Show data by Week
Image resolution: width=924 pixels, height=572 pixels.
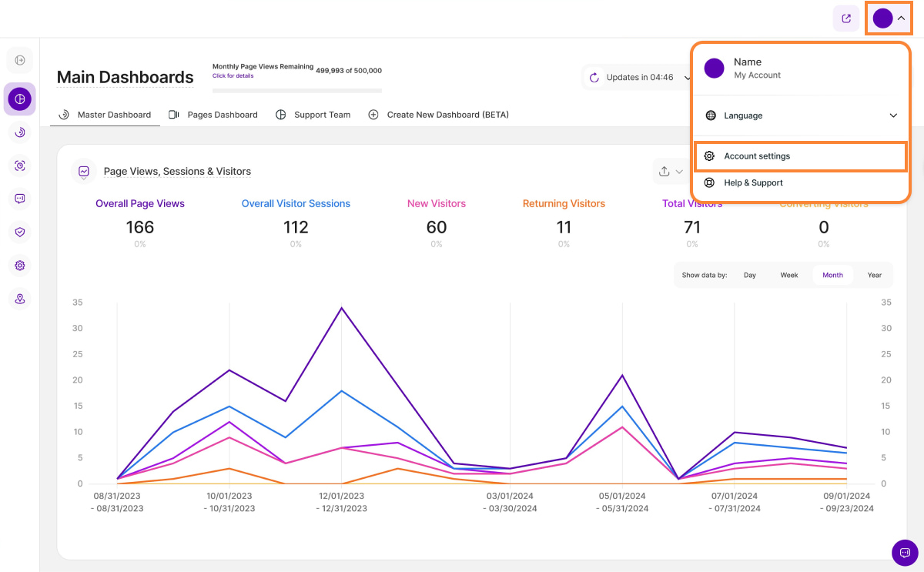[789, 275]
